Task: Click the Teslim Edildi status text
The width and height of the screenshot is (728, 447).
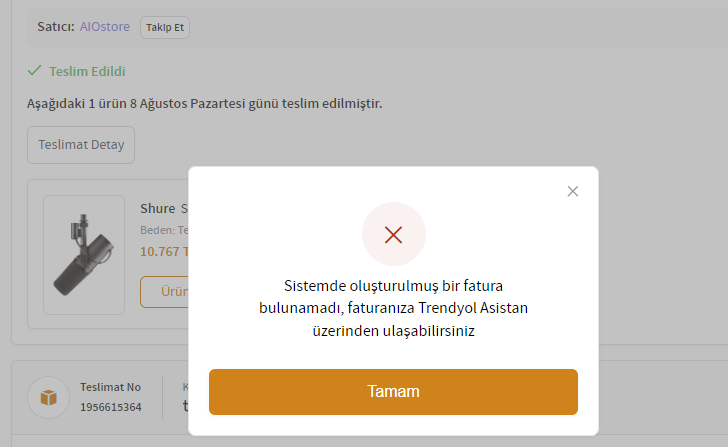Action: pos(87,71)
